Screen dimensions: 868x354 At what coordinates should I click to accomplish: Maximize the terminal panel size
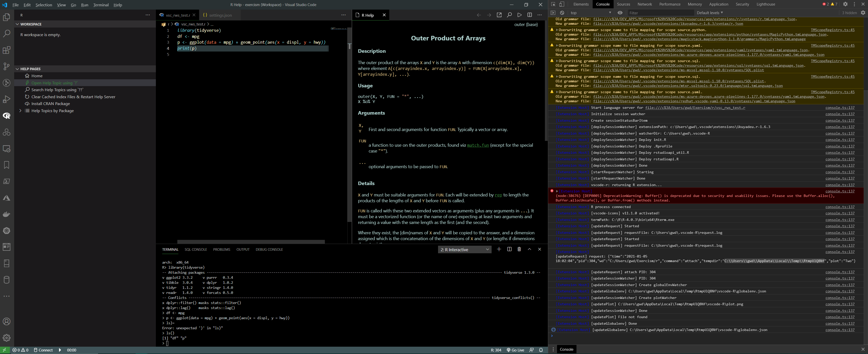529,249
